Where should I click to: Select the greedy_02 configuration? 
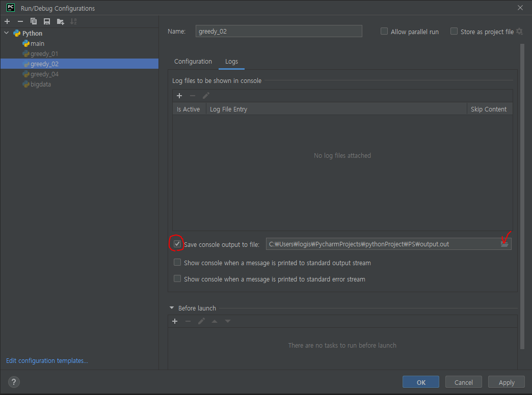79,64
